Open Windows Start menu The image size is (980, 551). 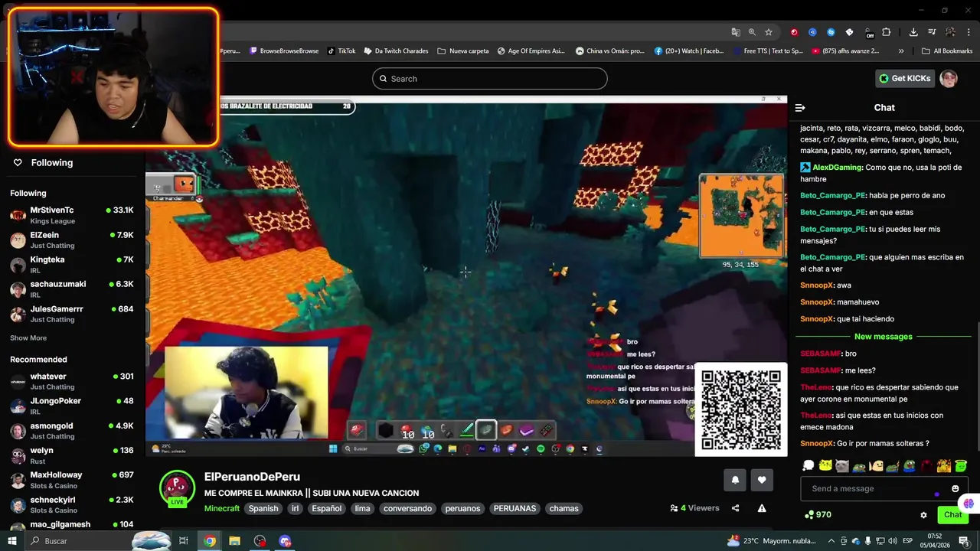click(x=11, y=541)
